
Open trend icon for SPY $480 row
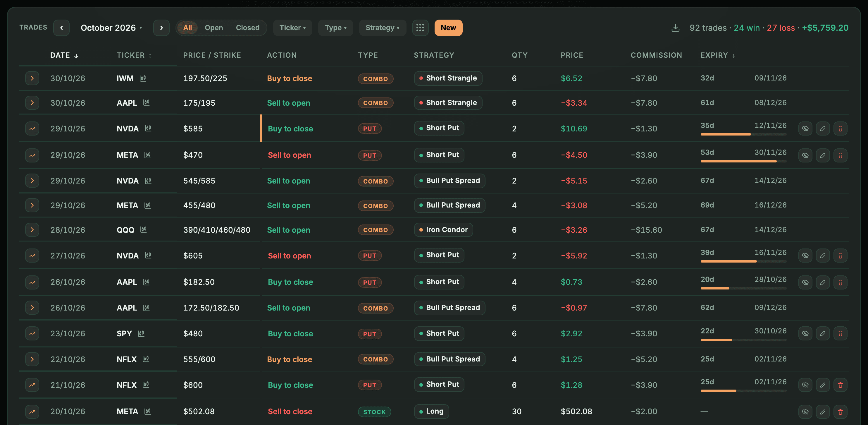[32, 333]
